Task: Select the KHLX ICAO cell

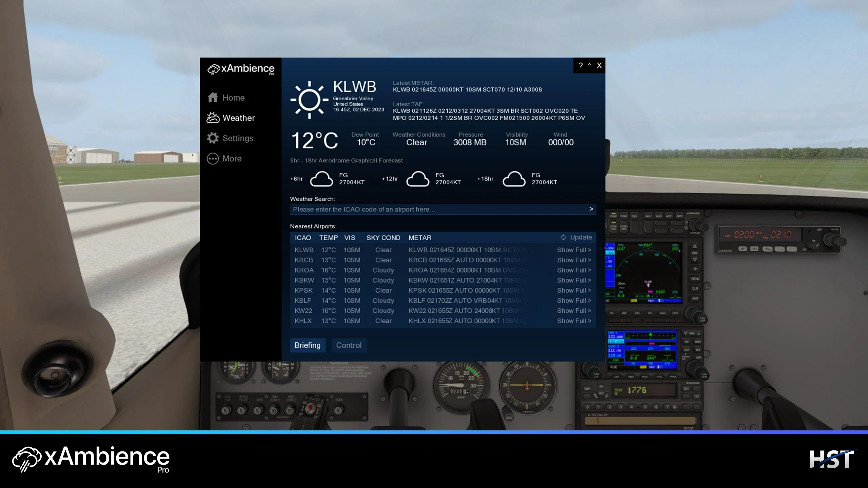Action: 303,321
